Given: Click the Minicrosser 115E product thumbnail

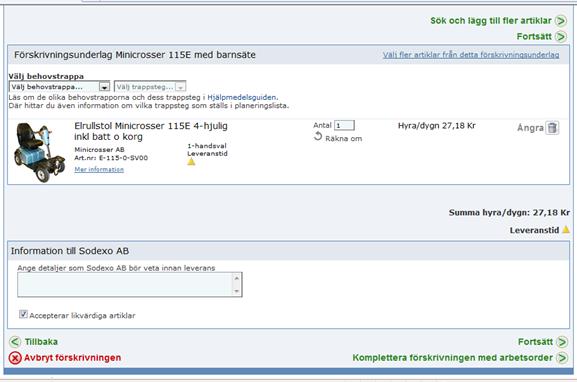Looking at the screenshot, I should coord(39,152).
